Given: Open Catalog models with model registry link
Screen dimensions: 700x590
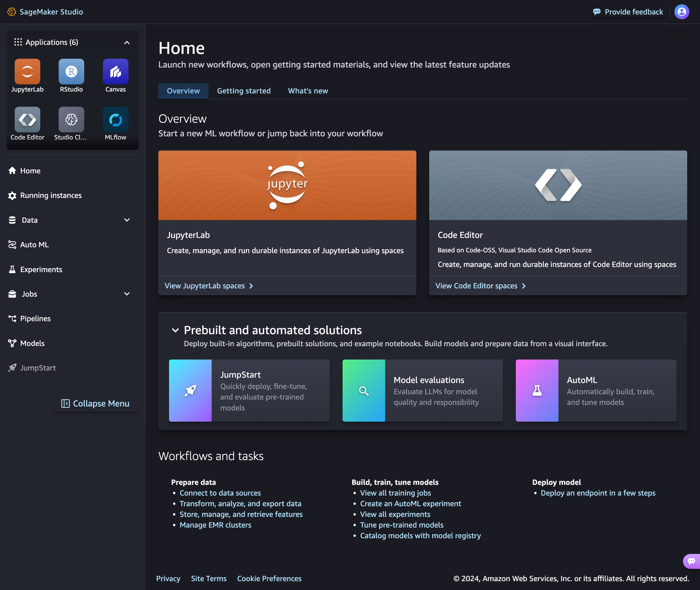Looking at the screenshot, I should [420, 536].
